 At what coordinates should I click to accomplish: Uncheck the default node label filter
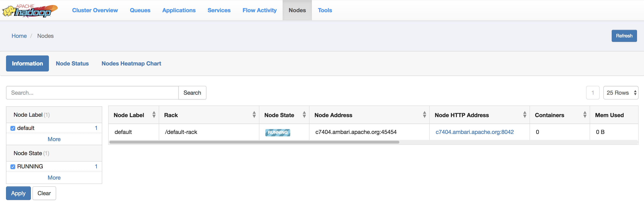[13, 128]
